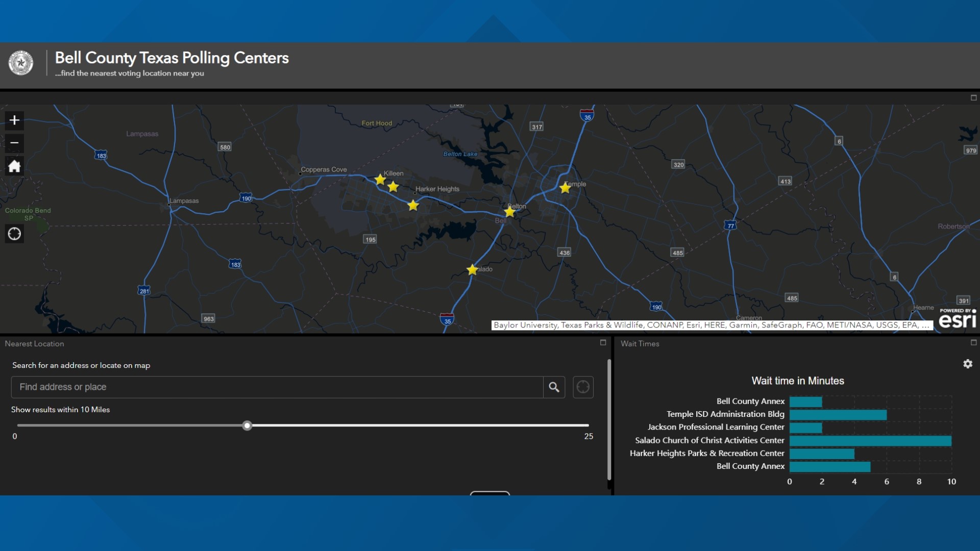This screenshot has width=980, height=551.
Task: Click the search magnifier in the address bar
Action: click(x=554, y=387)
